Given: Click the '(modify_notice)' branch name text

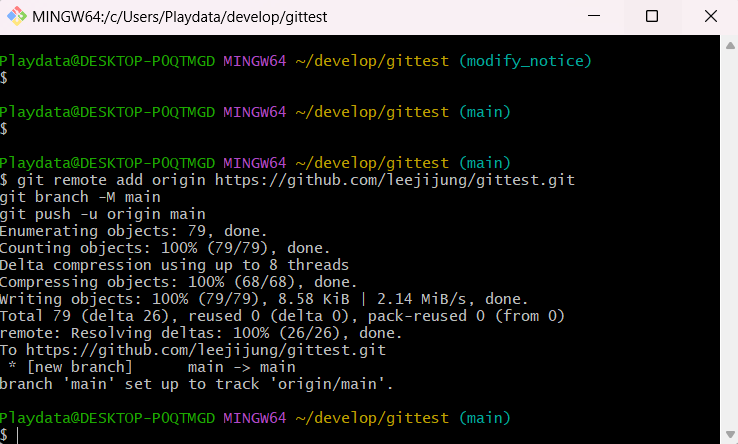Looking at the screenshot, I should point(525,61).
